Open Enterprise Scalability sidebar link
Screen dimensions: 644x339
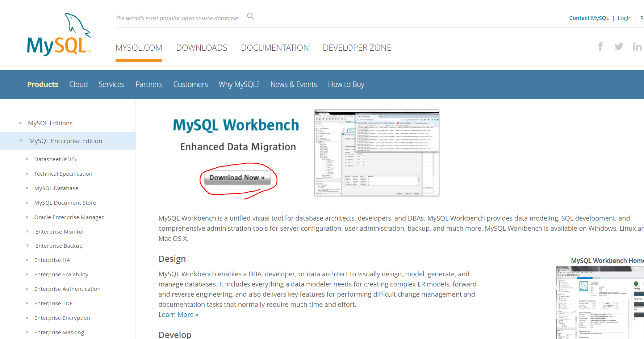(61, 275)
